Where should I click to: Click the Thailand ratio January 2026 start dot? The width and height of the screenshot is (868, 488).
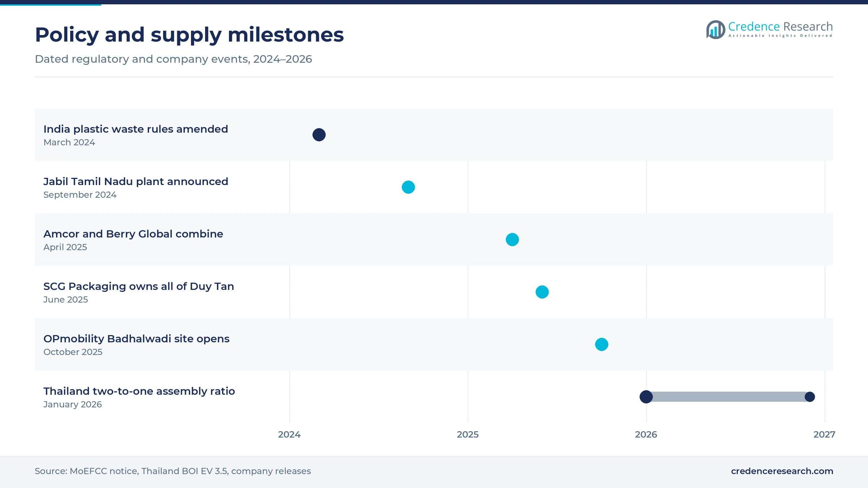click(646, 397)
